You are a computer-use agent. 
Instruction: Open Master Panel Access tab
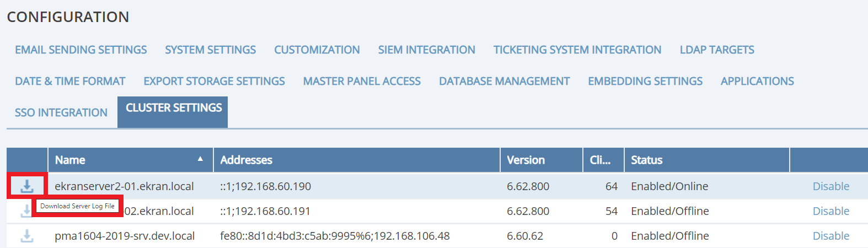pyautogui.click(x=362, y=81)
